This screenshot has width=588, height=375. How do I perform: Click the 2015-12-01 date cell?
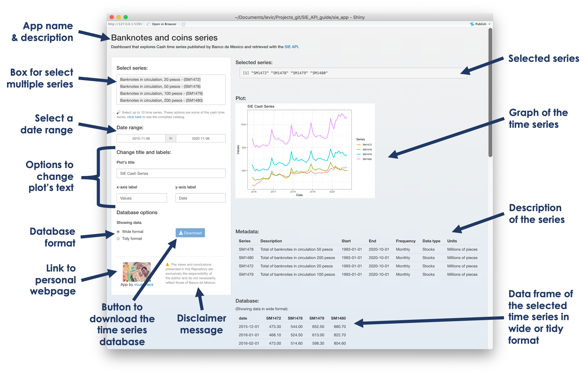(x=249, y=327)
